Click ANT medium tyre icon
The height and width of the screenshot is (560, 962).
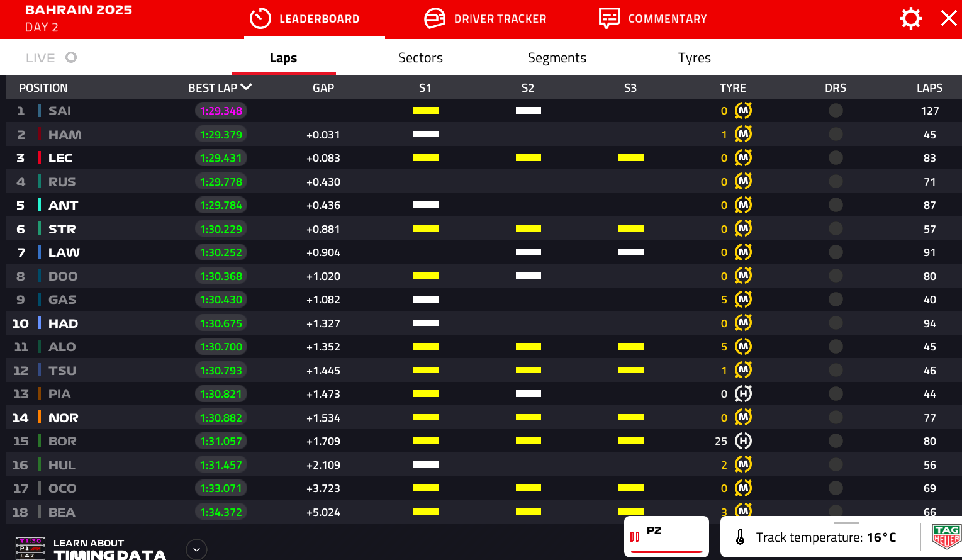click(x=743, y=205)
